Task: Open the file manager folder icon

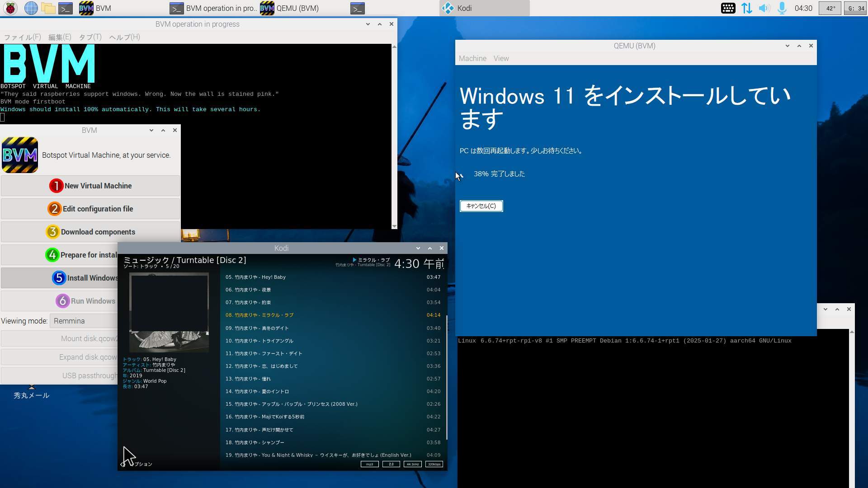Action: click(48, 8)
